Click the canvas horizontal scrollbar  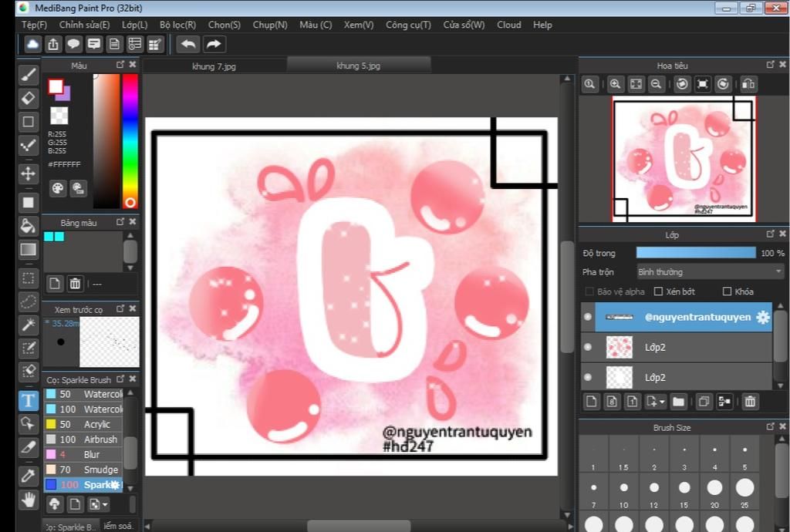(x=358, y=527)
